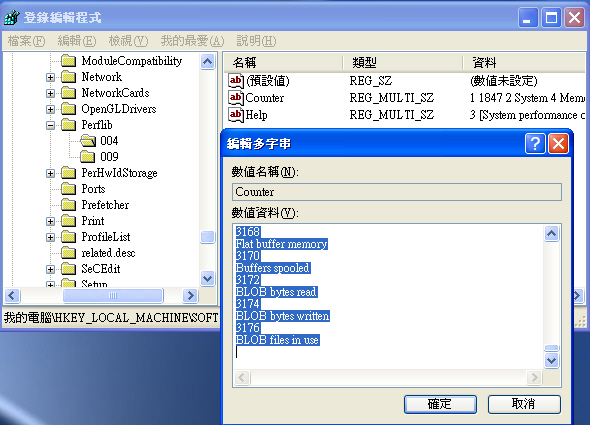Viewport: 590px width, 425px height.
Task: Click the 'BLOB bytes written' line
Action: pyautogui.click(x=282, y=316)
